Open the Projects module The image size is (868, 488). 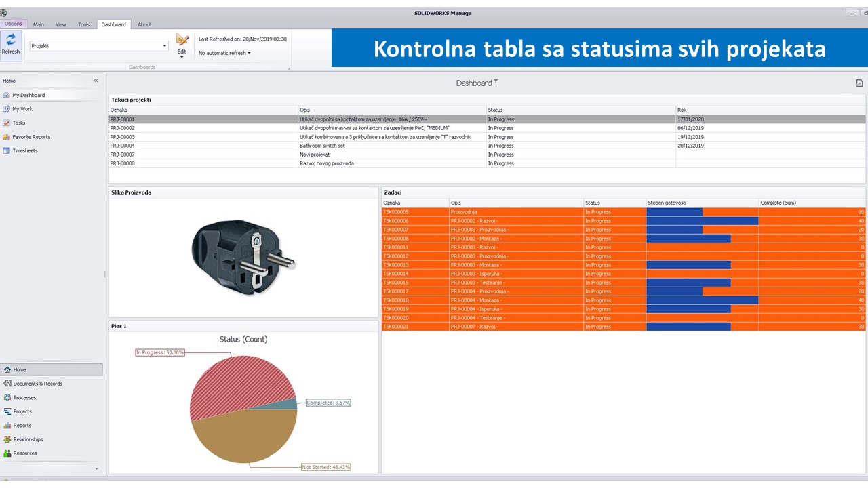[x=22, y=411]
